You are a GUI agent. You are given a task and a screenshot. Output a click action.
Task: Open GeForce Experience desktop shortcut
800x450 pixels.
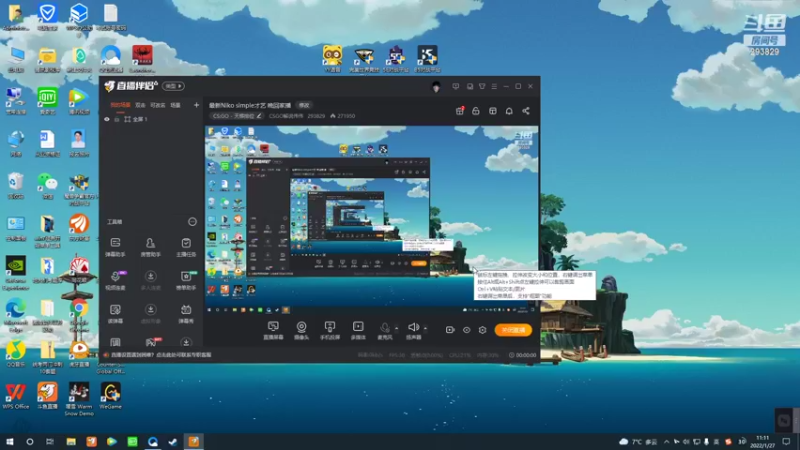point(16,273)
